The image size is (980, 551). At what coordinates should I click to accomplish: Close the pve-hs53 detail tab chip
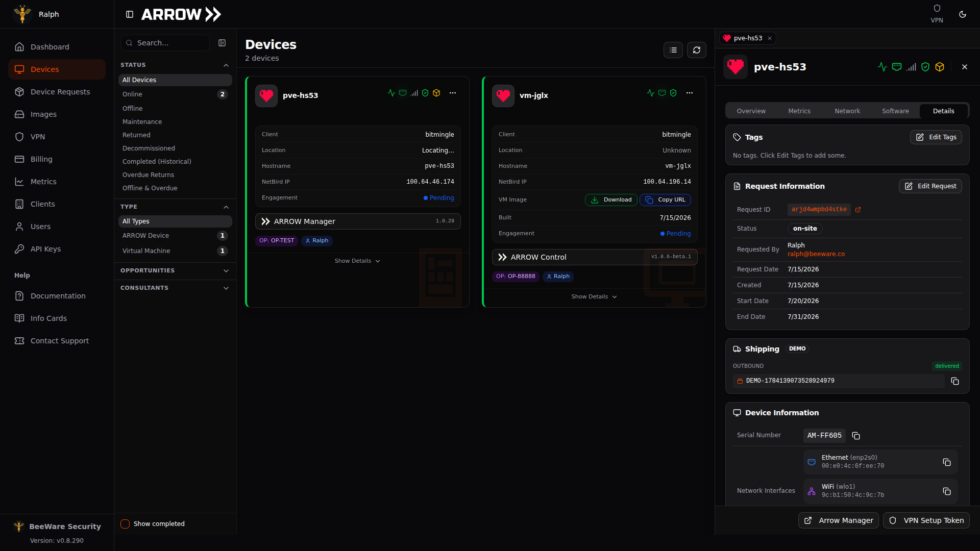(770, 38)
